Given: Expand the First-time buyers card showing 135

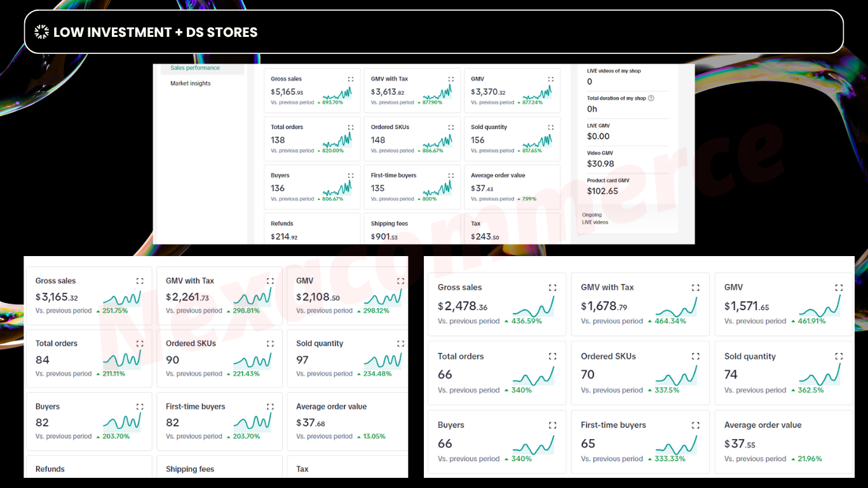Looking at the screenshot, I should pos(451,176).
